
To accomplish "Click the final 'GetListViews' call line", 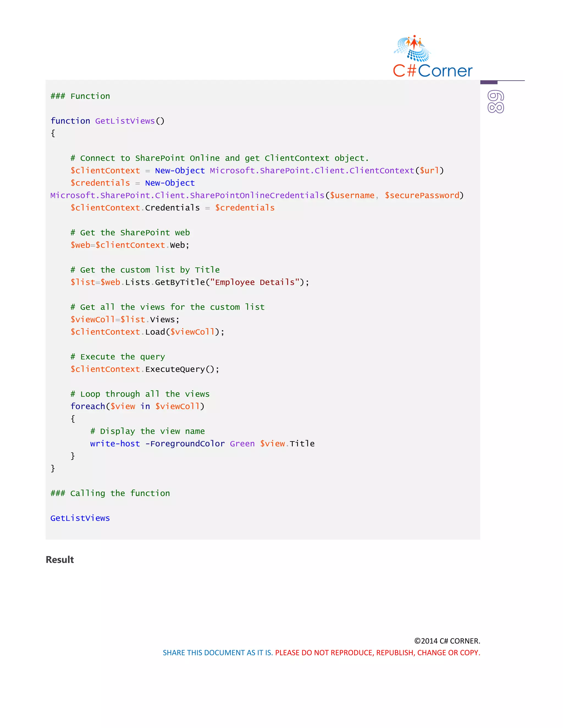I will click(80, 518).
